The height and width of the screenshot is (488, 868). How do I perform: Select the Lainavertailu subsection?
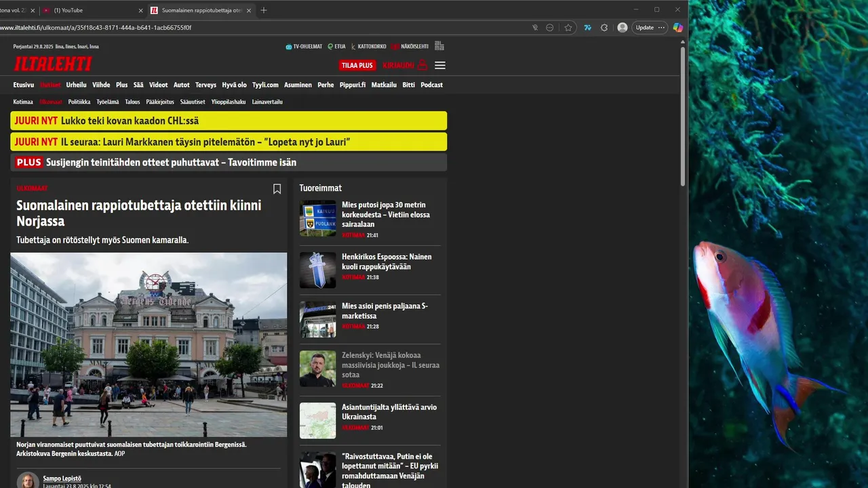[267, 102]
